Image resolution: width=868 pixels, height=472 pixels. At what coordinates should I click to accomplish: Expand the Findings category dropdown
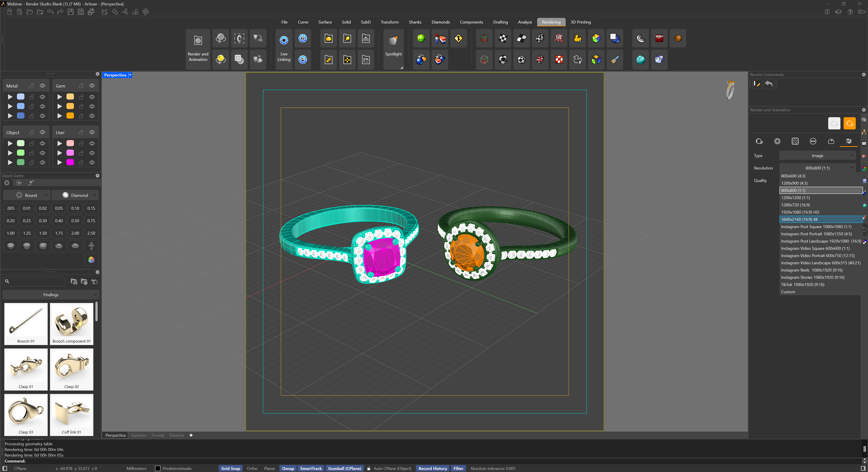pos(51,295)
